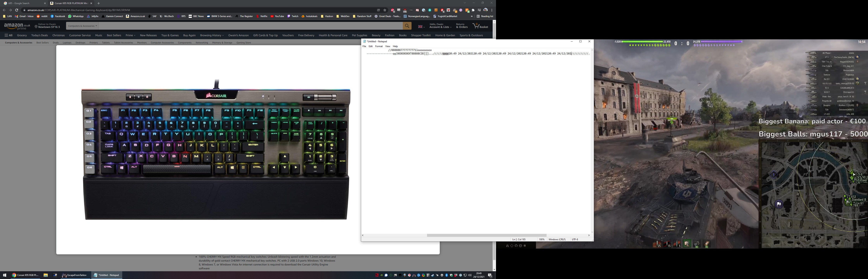Click the Amazon.co.uk prime logo
This screenshot has width=868, height=279.
[x=17, y=26]
